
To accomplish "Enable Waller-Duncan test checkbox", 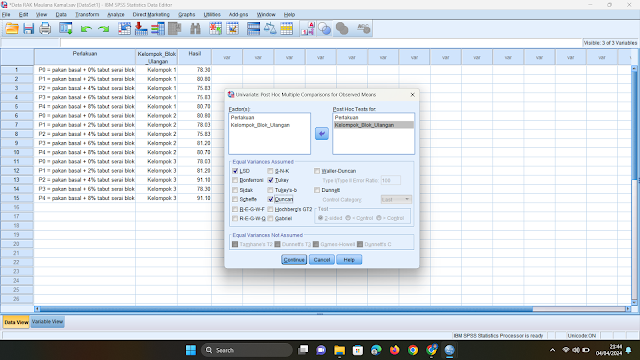I will (317, 171).
